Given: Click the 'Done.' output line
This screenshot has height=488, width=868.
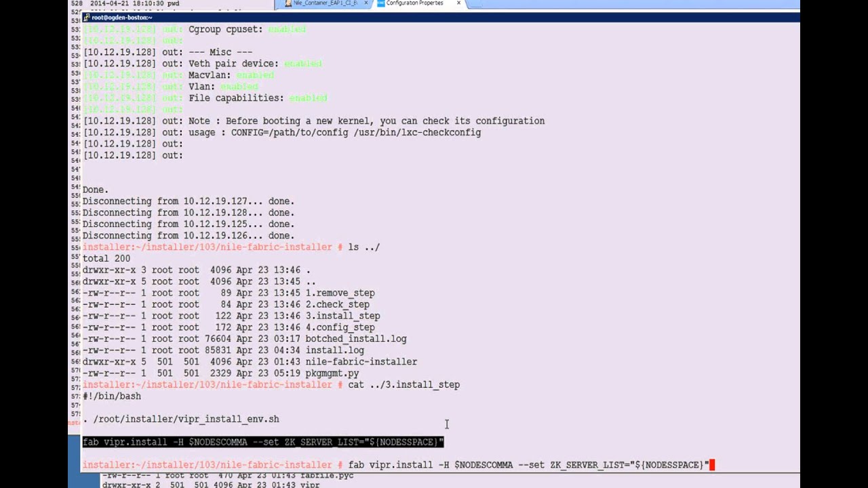Looking at the screenshot, I should [x=96, y=190].
